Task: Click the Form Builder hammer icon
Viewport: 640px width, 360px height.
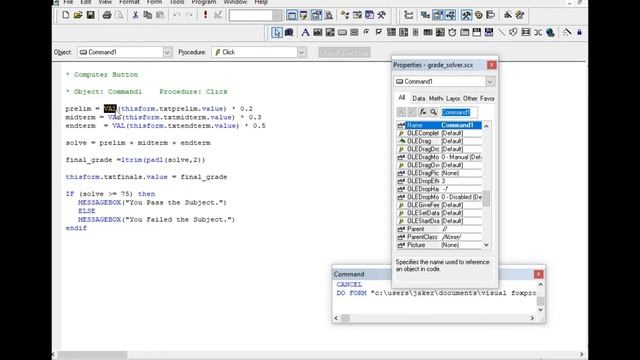Action: [466, 15]
